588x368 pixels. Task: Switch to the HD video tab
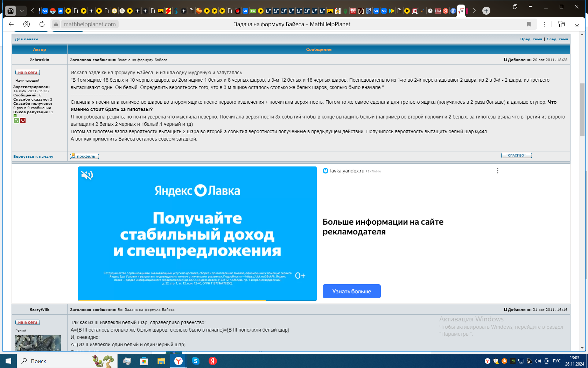(x=253, y=11)
